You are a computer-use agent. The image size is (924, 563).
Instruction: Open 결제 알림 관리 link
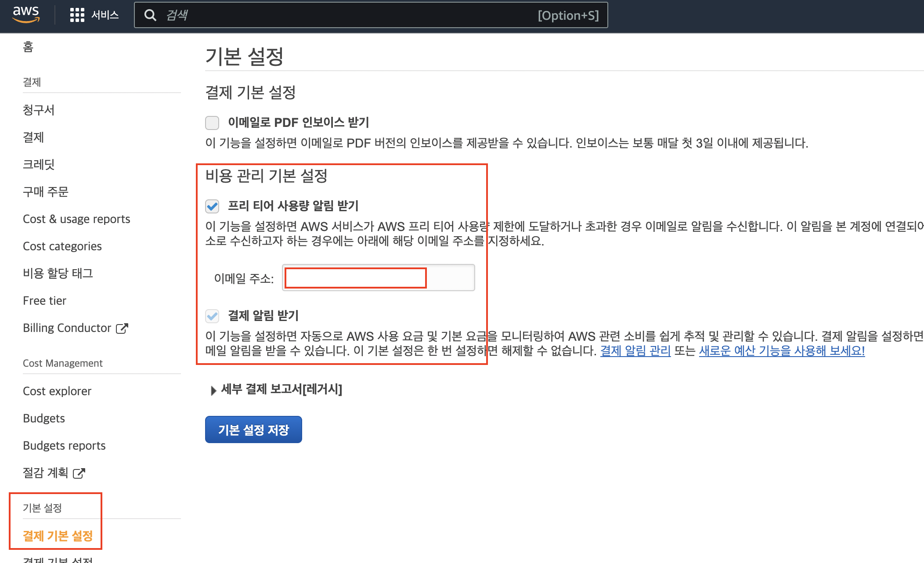pos(635,351)
